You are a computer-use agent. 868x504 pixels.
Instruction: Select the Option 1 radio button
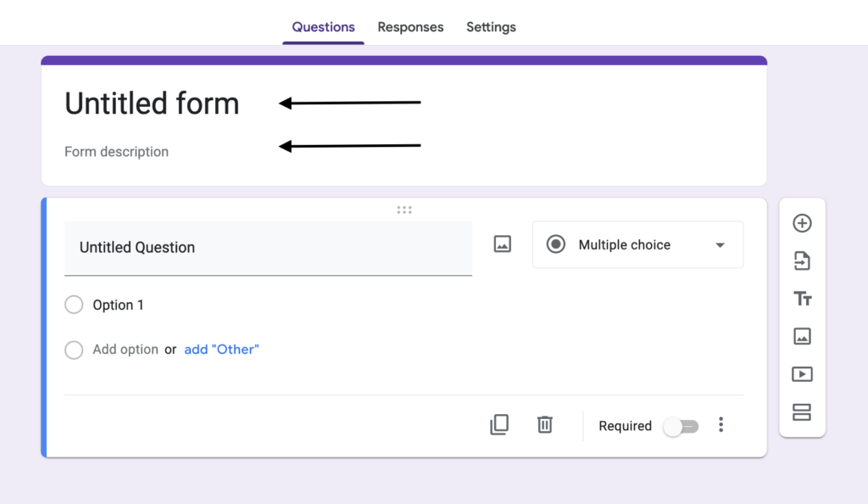[x=74, y=305]
